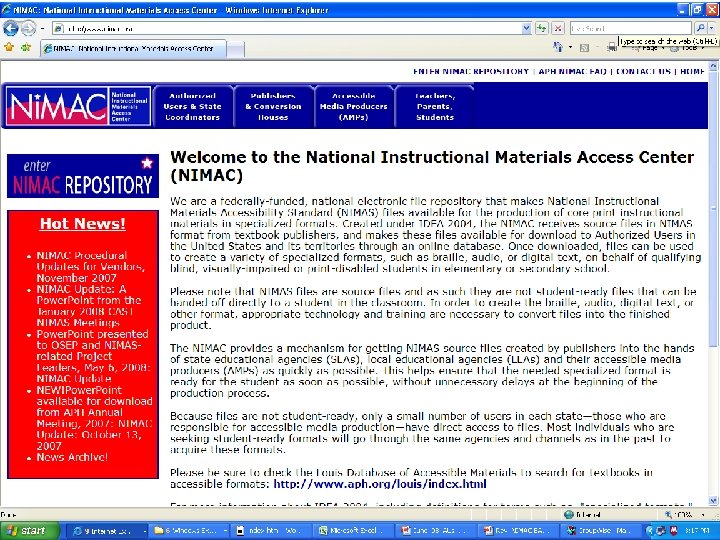
Task: Click the search magnifier button
Action: [x=700, y=28]
